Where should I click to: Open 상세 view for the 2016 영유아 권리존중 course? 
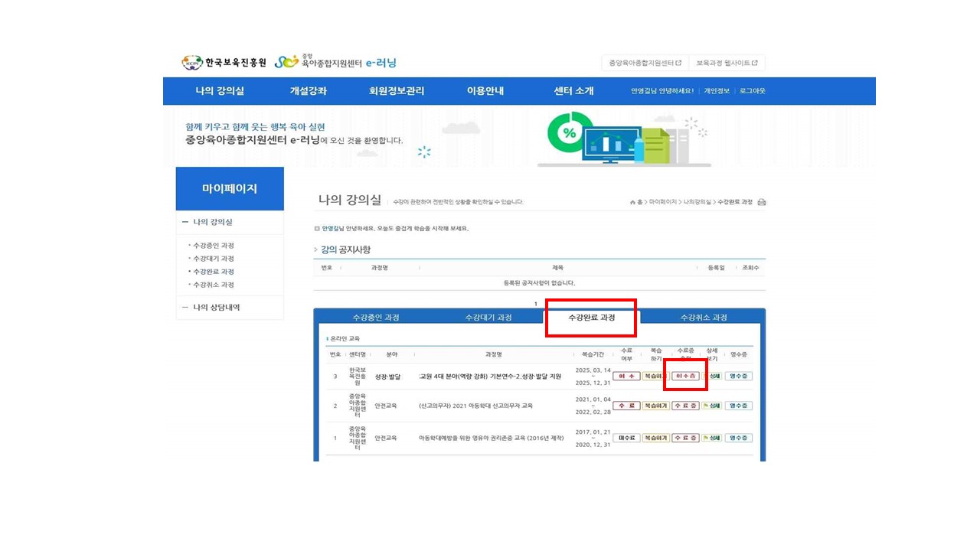coord(712,438)
